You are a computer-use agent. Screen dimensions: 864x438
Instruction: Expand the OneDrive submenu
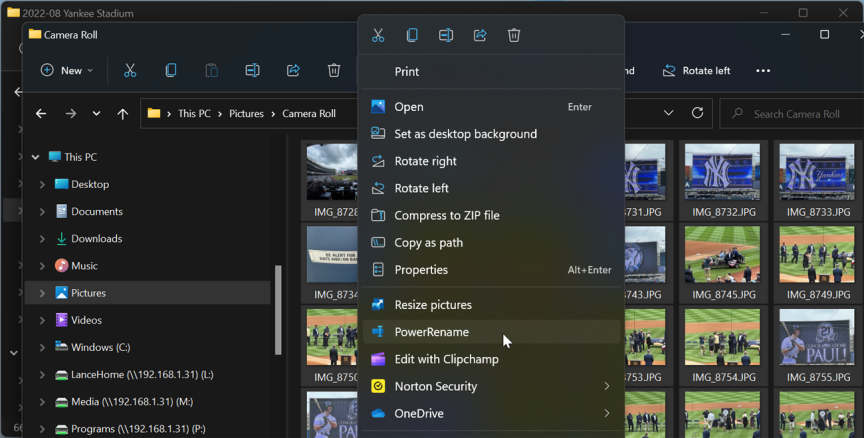pos(606,413)
